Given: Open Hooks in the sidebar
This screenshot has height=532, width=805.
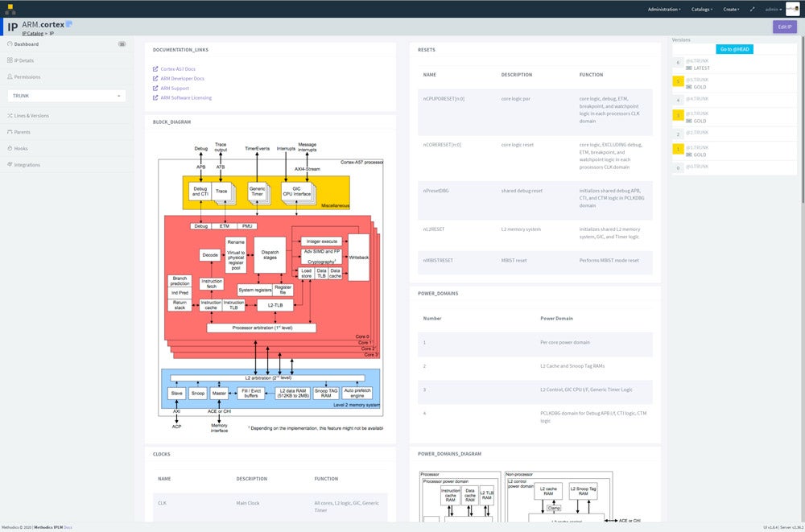Looking at the screenshot, I should pyautogui.click(x=67, y=148).
